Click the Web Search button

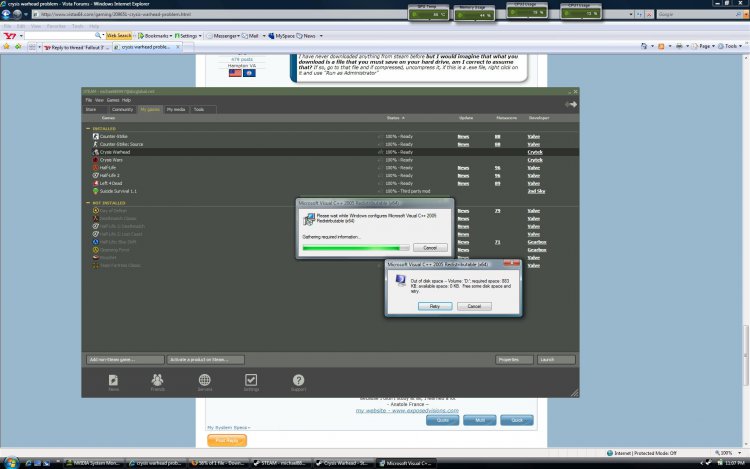tap(119, 36)
